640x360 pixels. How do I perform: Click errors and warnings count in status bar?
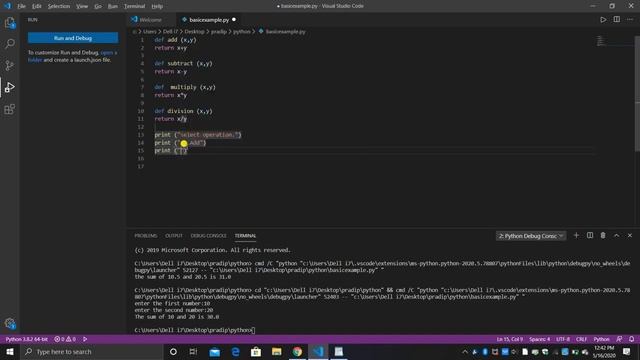coord(65,339)
